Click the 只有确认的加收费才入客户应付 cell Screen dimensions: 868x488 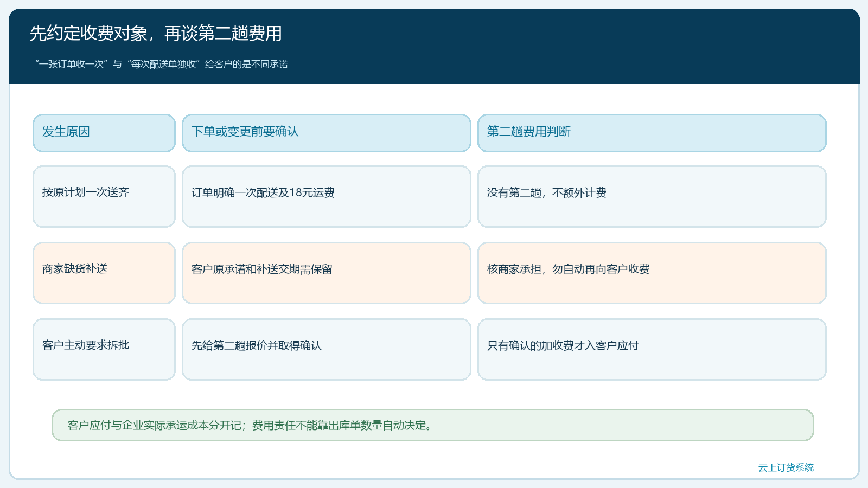click(652, 349)
